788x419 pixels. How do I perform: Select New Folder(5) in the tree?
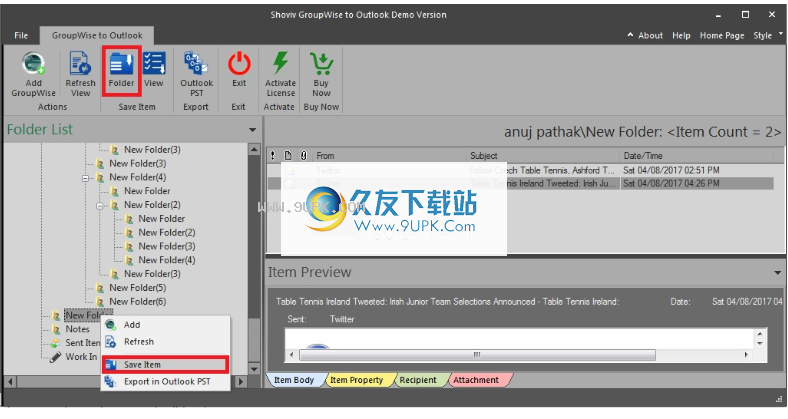coord(138,288)
